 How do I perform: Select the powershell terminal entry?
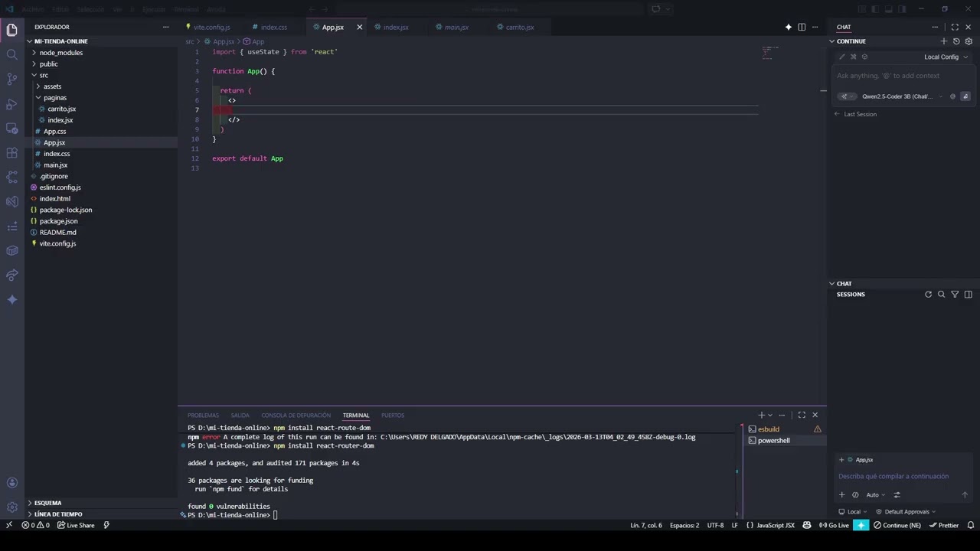(773, 441)
